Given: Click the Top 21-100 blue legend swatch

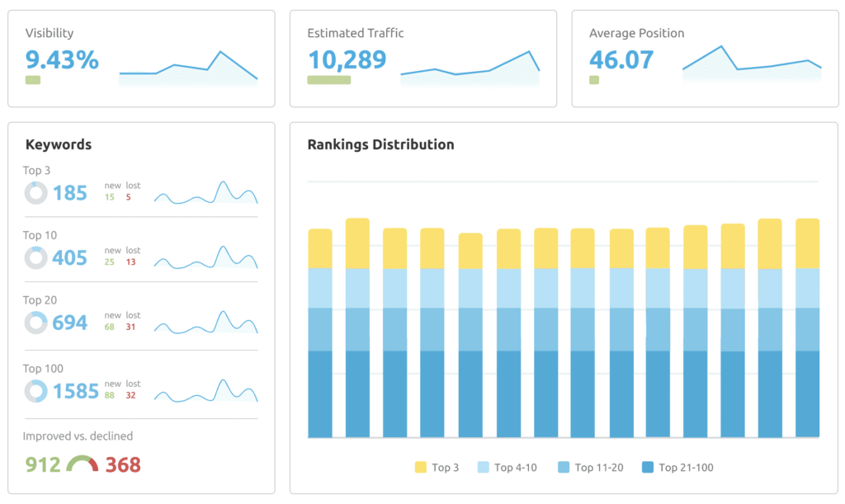Looking at the screenshot, I should tap(648, 468).
